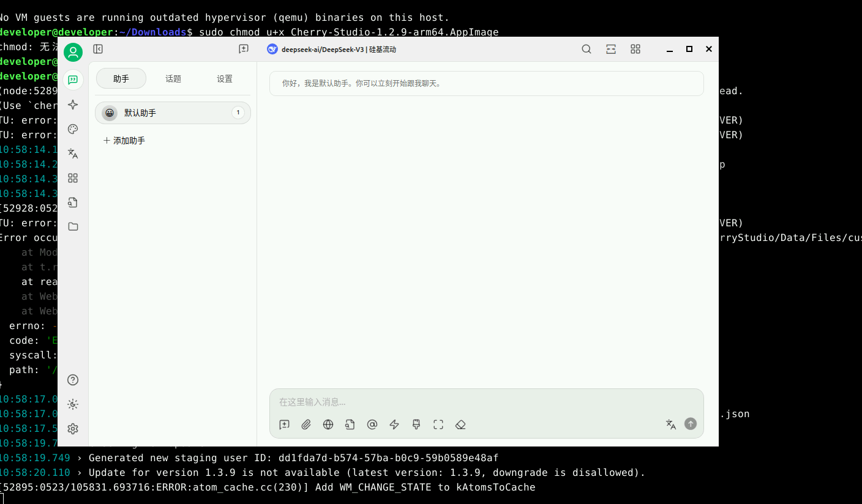Focus the message input box
This screenshot has height=504, width=862.
click(486, 402)
